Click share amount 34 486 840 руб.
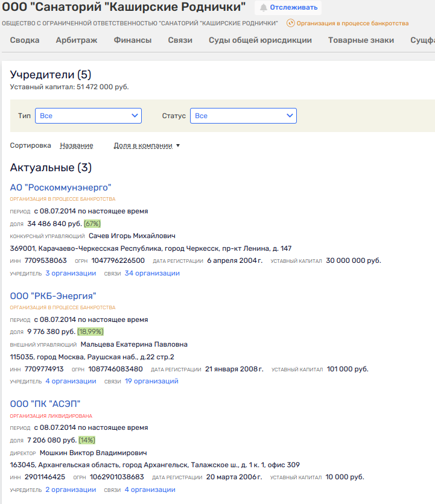The image size is (435, 504). click(x=54, y=224)
